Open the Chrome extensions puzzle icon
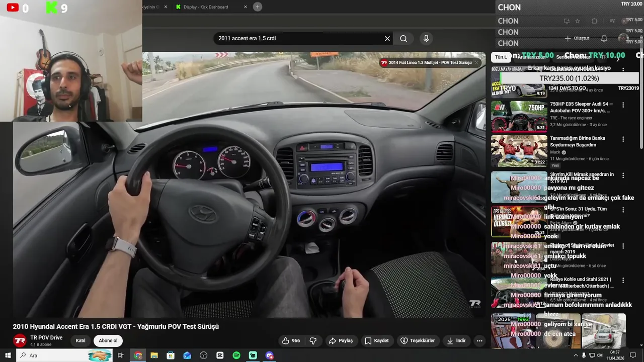 coord(594,21)
